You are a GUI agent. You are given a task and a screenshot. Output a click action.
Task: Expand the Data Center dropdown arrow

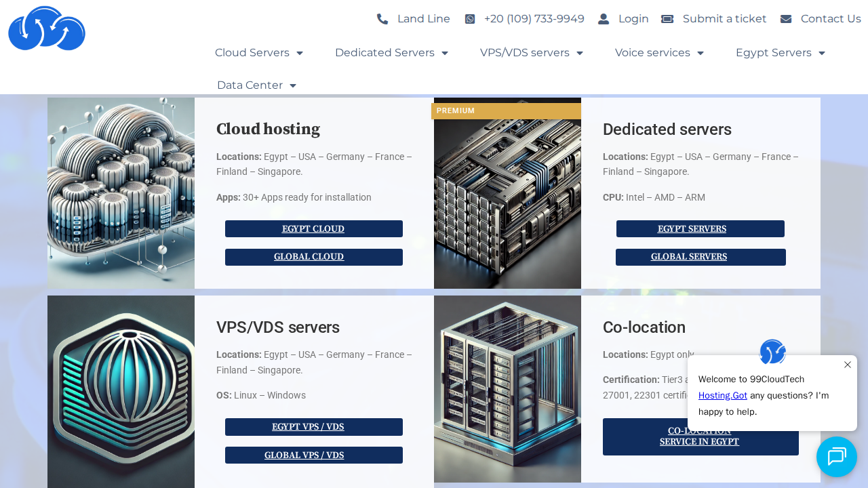point(293,85)
